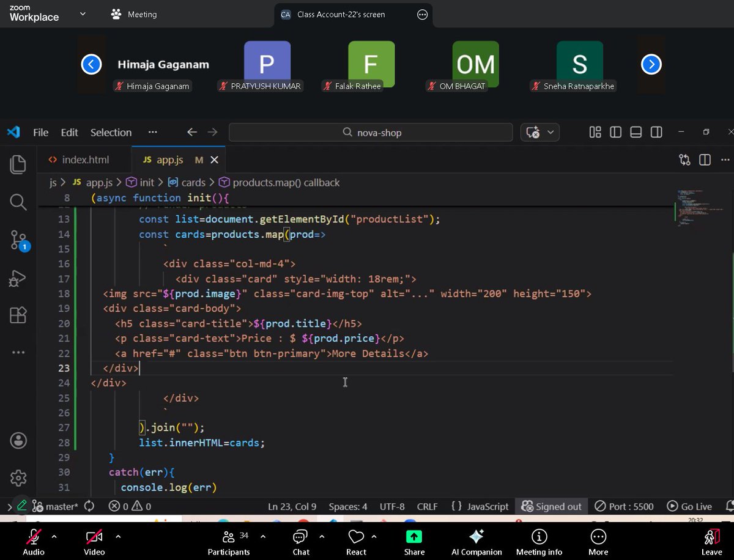Open the Edit menu
Viewport: 734px width, 560px height.
(x=70, y=132)
